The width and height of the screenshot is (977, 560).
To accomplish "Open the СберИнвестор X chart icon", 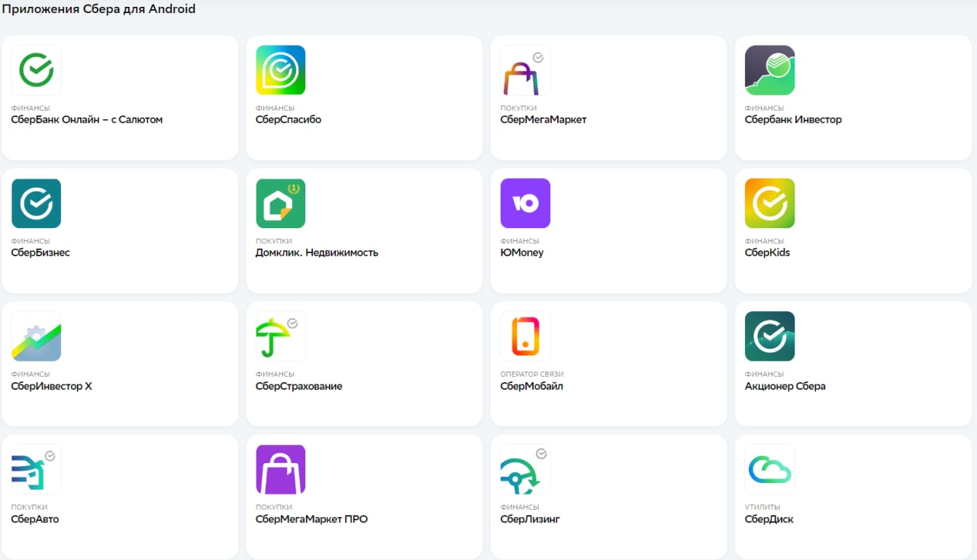I will (x=37, y=336).
